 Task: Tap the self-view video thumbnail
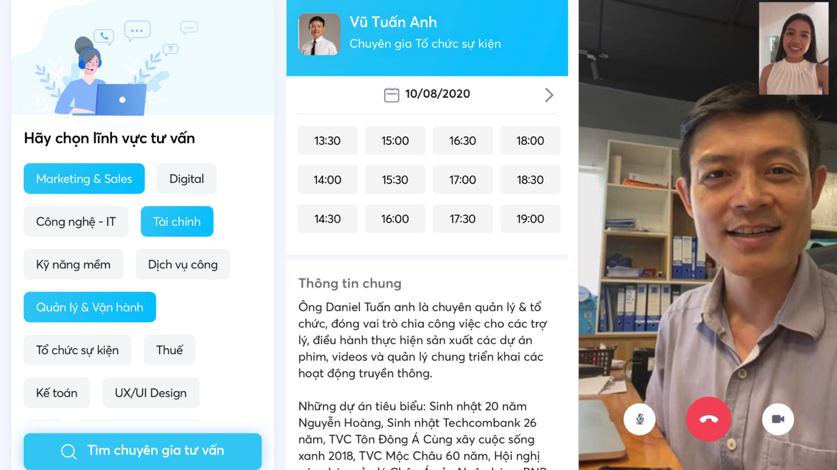coord(794,49)
